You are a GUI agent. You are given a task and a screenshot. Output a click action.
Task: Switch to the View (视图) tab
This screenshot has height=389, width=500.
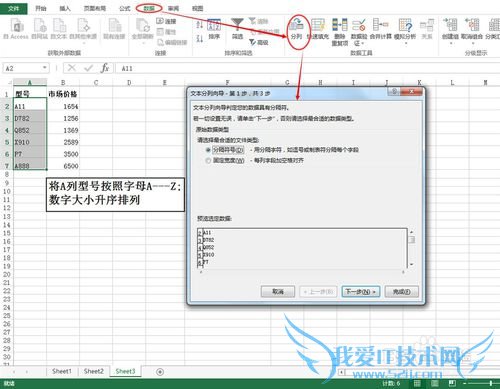tap(197, 8)
